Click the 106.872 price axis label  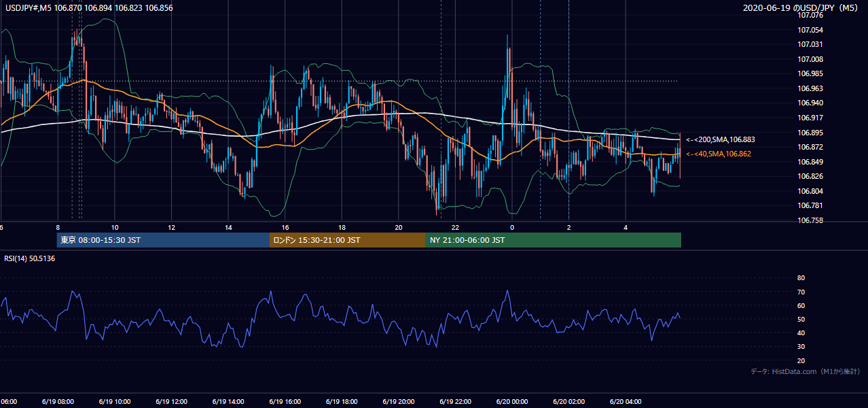[x=810, y=147]
